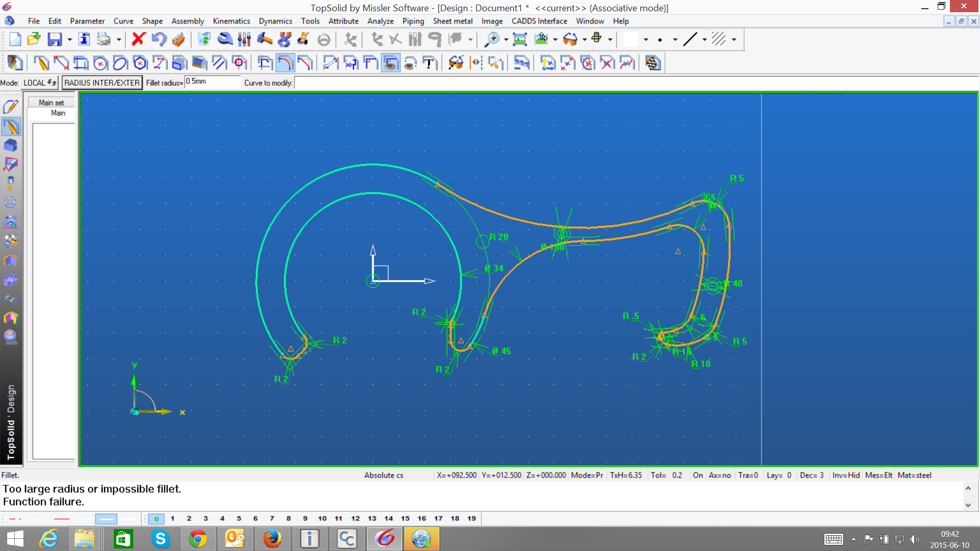Toggle the Inv=Hid status setting
The width and height of the screenshot is (980, 551).
846,475
